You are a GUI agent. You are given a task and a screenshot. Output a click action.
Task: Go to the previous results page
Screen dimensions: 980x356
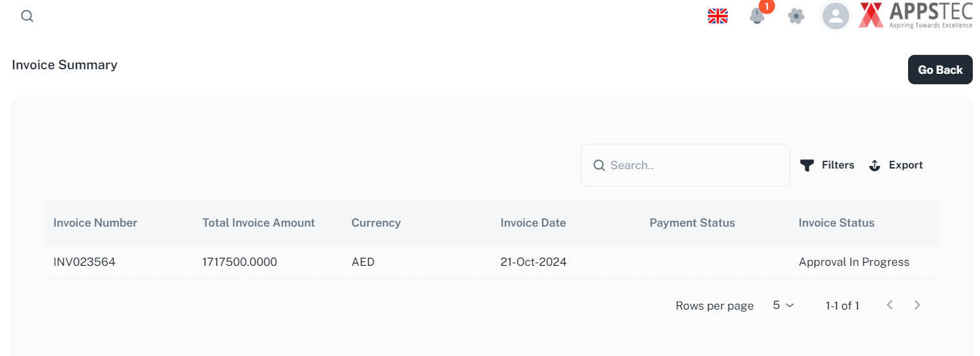coord(890,305)
